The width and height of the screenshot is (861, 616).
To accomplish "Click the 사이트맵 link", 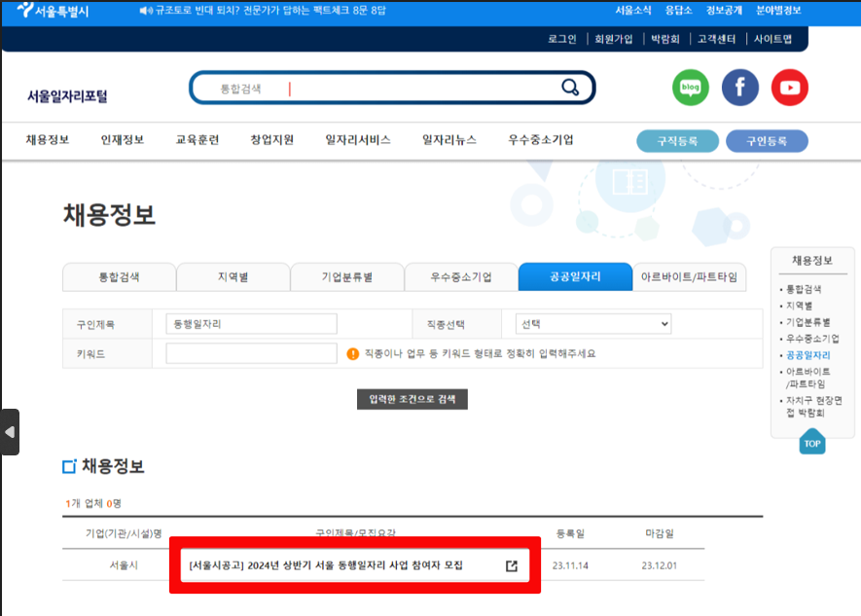I will (x=773, y=39).
